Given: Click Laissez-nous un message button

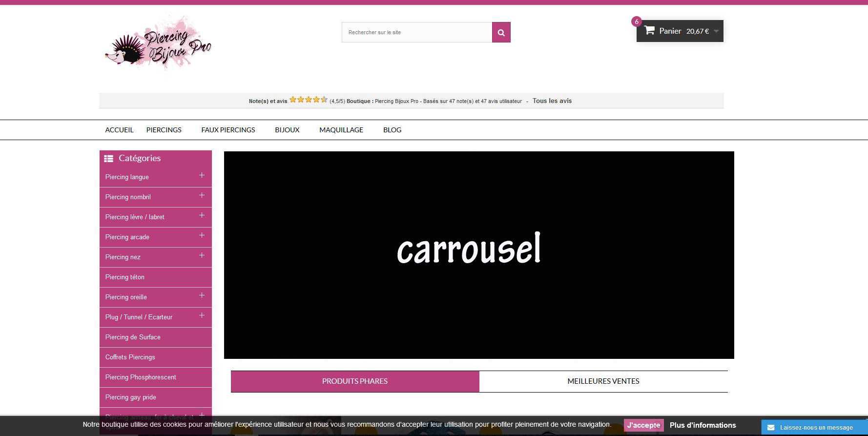Looking at the screenshot, I should click(x=814, y=428).
